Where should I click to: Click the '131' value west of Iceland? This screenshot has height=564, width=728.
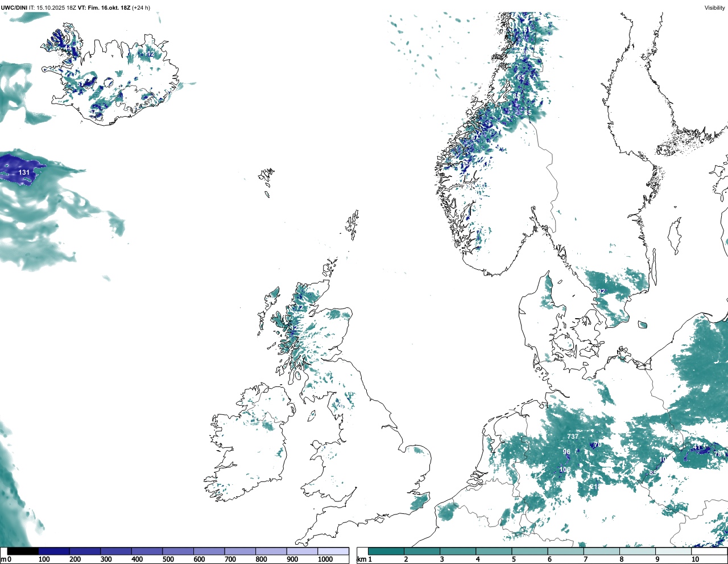pyautogui.click(x=24, y=172)
